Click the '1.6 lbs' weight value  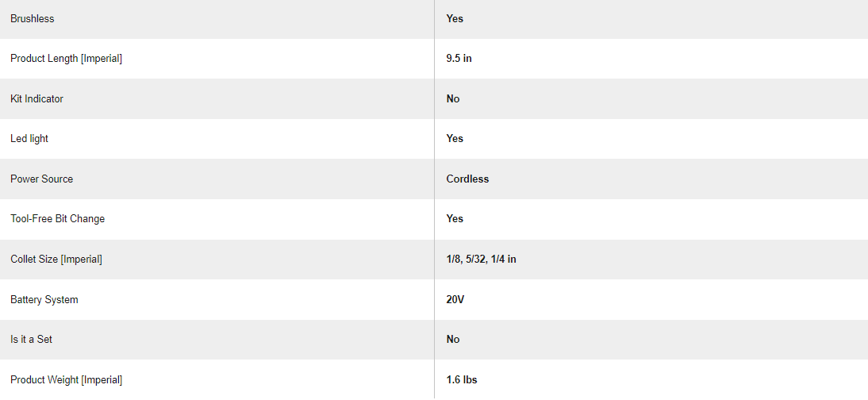[462, 380]
